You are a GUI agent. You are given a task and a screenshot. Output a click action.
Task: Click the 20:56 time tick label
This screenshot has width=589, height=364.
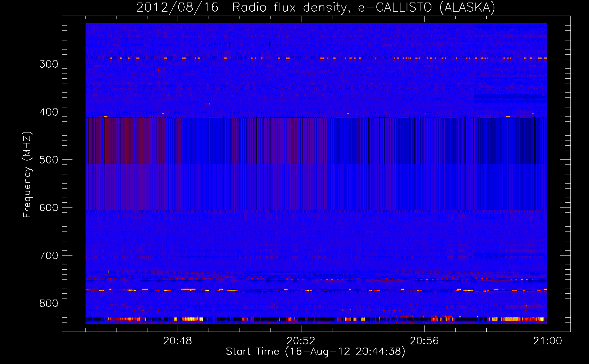click(424, 341)
